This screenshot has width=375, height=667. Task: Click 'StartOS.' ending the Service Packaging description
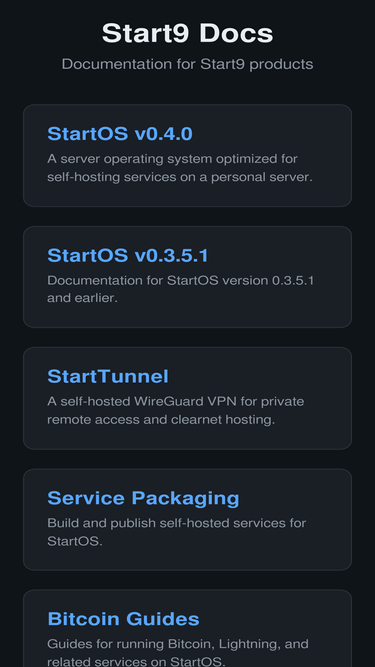tap(75, 542)
